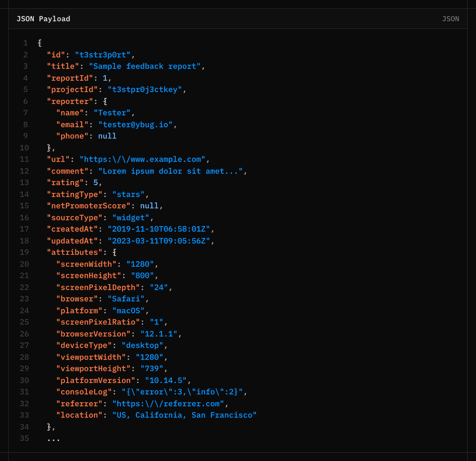Click the "reporter" key on line 6

click(70, 101)
